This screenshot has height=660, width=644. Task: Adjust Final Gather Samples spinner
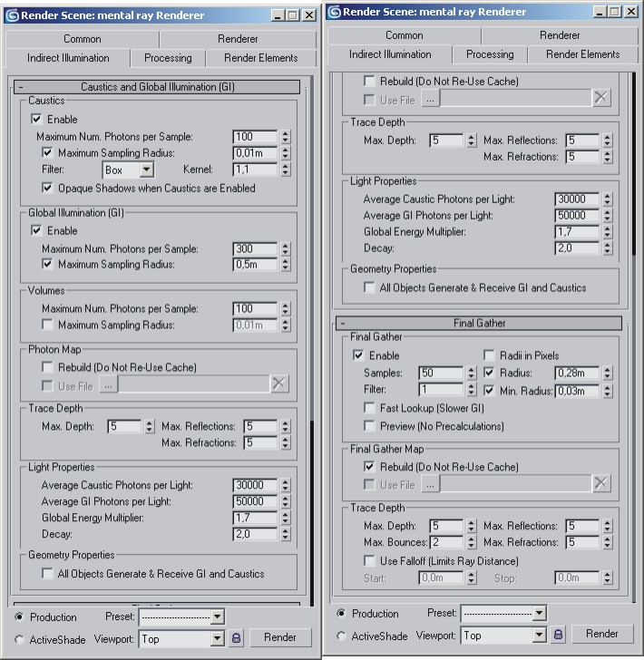click(472, 373)
